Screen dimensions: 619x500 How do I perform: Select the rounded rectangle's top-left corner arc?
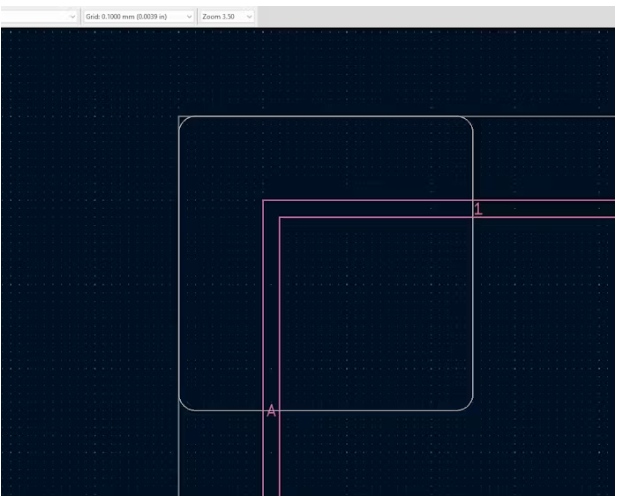[183, 121]
